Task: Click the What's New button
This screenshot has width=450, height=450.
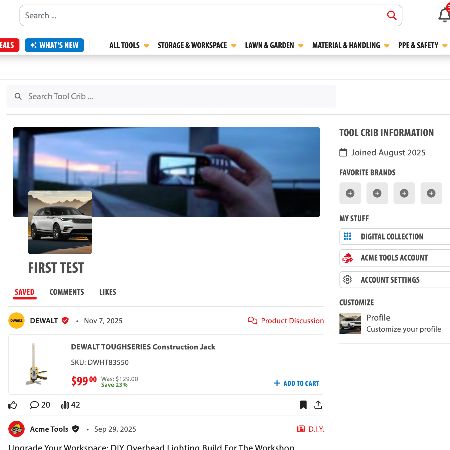Action: tap(54, 45)
